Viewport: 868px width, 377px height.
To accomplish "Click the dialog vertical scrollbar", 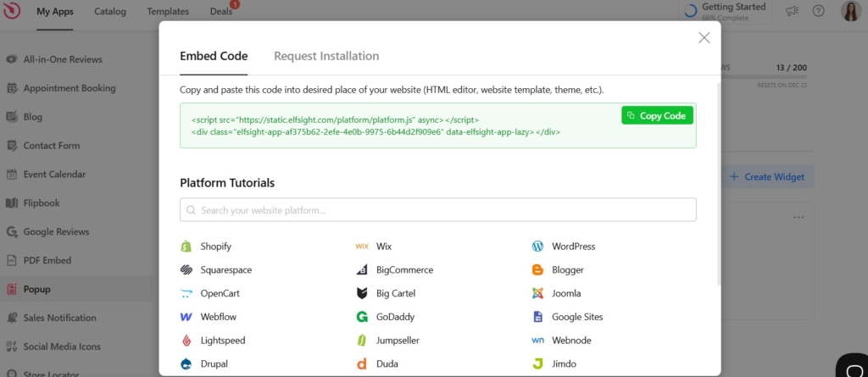I will pyautogui.click(x=718, y=184).
